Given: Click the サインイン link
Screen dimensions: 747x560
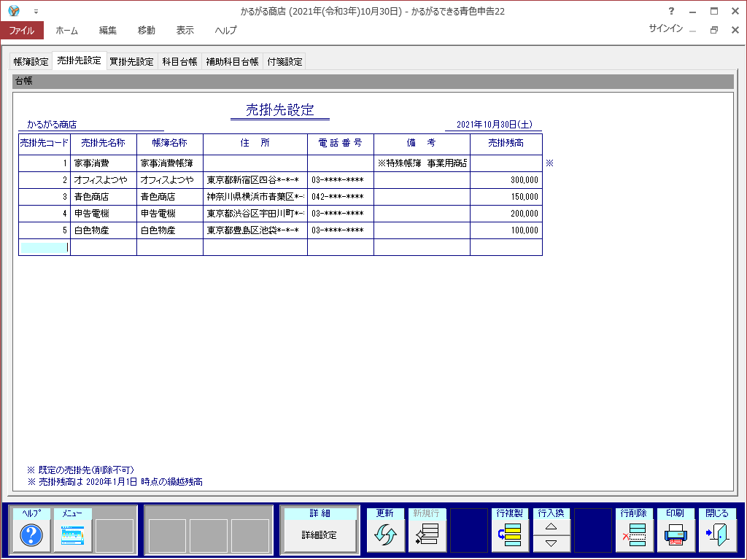Looking at the screenshot, I should click(x=665, y=28).
